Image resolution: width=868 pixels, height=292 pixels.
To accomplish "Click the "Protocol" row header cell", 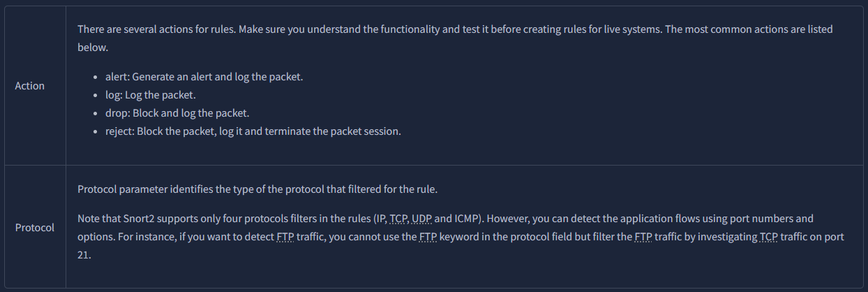I will (x=35, y=228).
